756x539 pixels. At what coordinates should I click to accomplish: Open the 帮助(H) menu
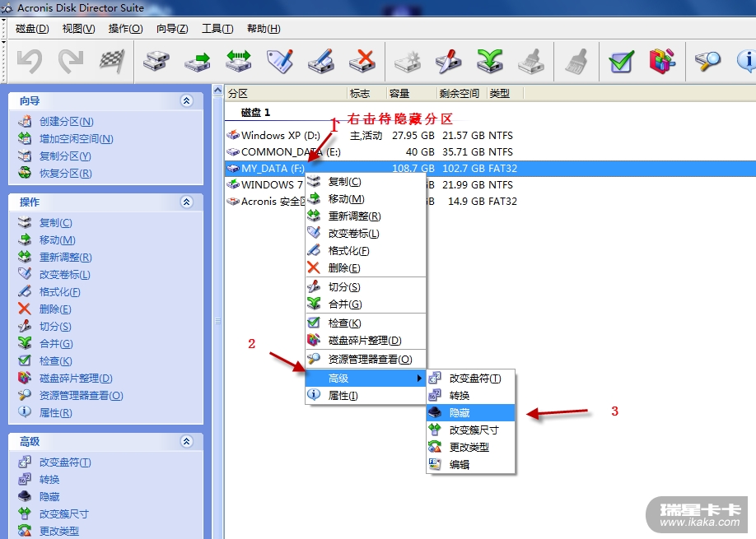pyautogui.click(x=264, y=29)
